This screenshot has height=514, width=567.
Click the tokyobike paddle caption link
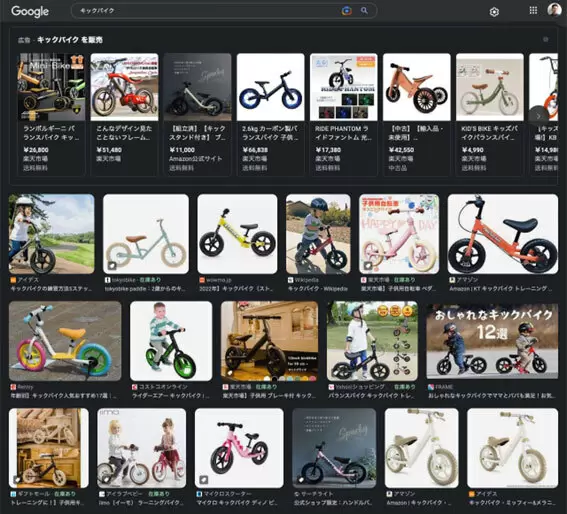tap(145, 289)
